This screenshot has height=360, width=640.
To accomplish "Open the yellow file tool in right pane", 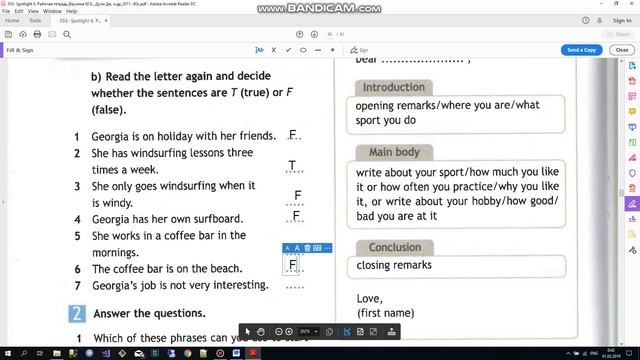I will (632, 234).
